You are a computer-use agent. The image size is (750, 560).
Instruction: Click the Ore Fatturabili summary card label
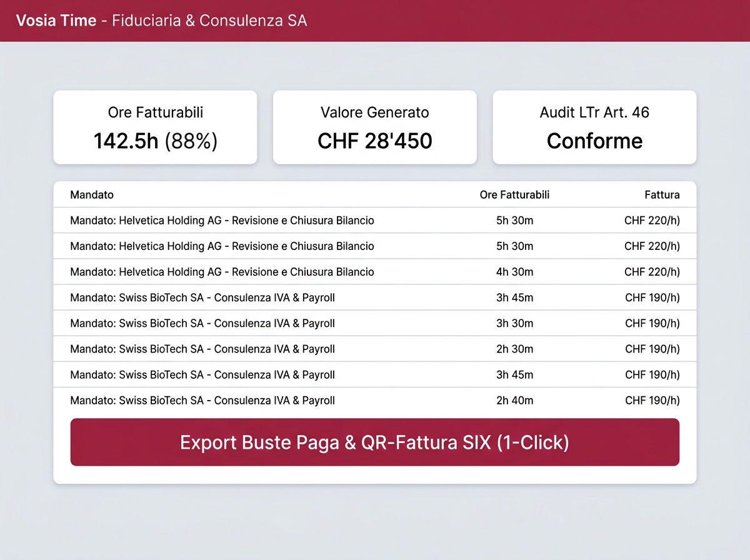(x=155, y=112)
